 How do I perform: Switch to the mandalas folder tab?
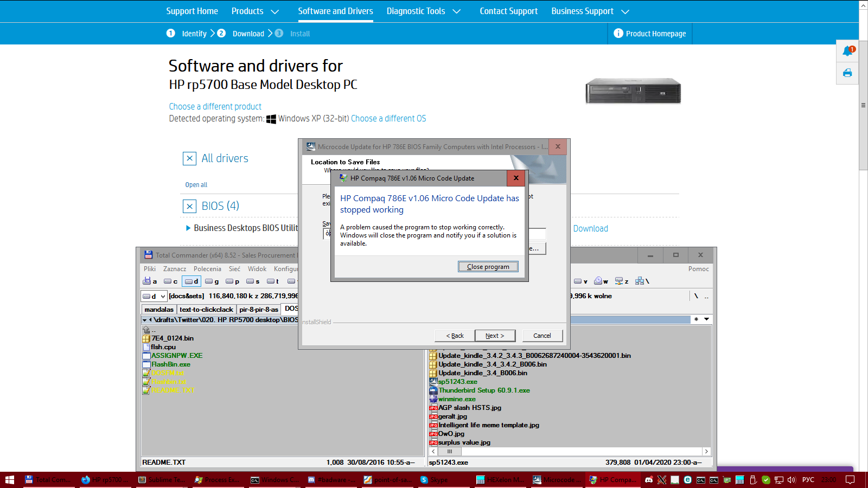159,309
